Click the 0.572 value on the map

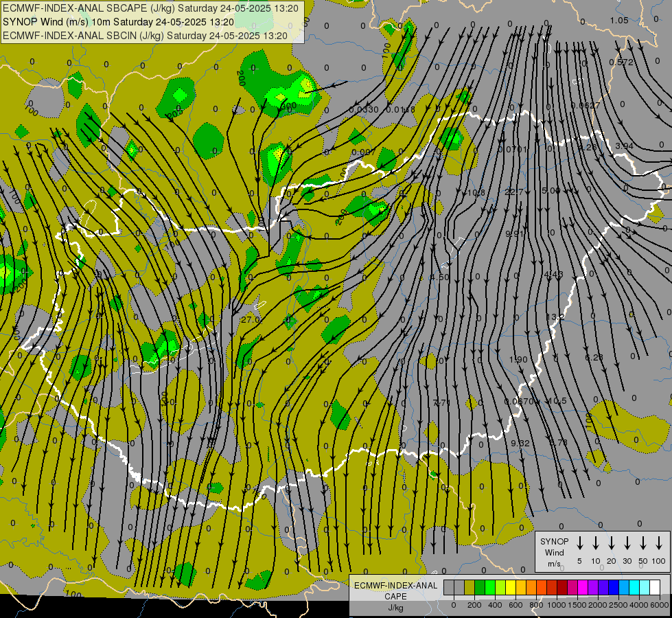(x=621, y=62)
